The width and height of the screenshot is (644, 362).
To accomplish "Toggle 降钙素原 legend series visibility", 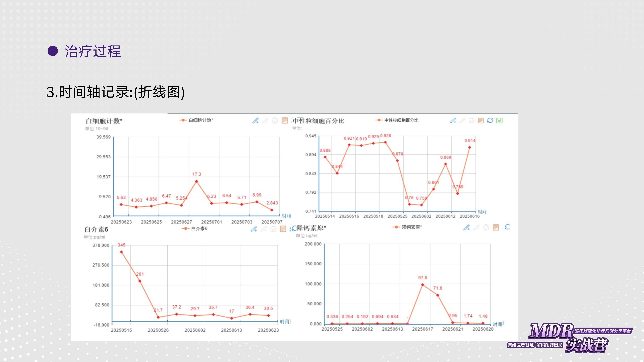I will (x=407, y=227).
